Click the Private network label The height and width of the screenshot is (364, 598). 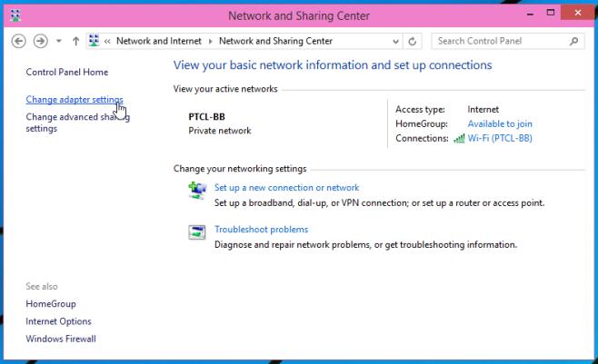pos(220,131)
